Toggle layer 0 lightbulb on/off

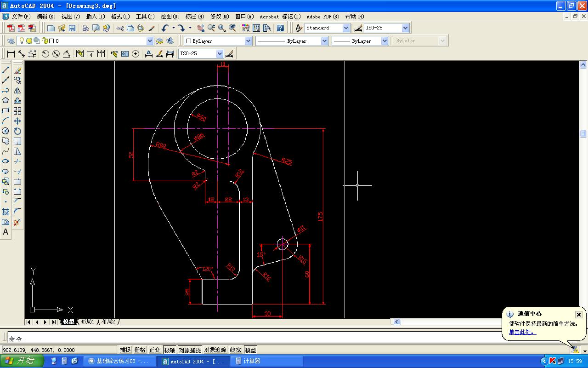(21, 41)
